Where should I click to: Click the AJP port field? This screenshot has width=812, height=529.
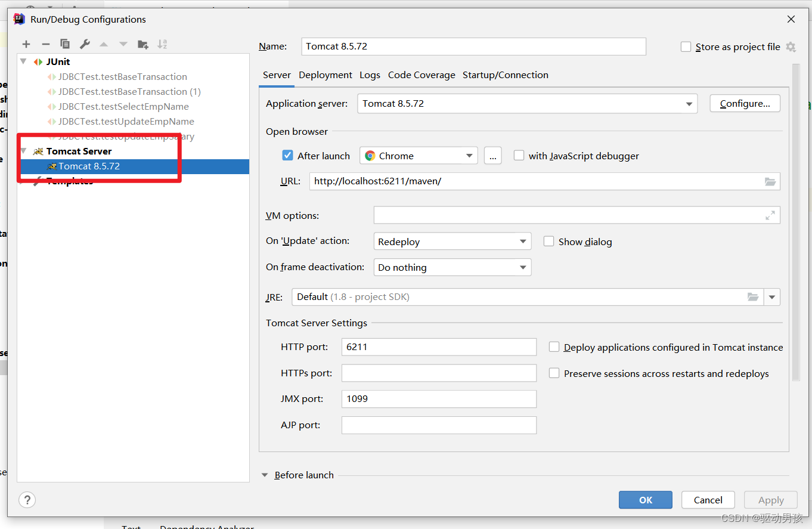click(439, 425)
